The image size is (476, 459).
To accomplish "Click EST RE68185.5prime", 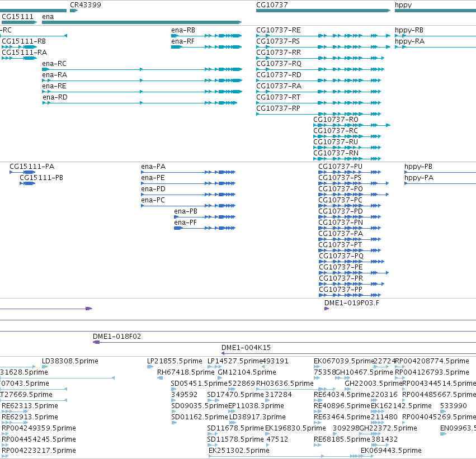I will (x=317, y=445).
